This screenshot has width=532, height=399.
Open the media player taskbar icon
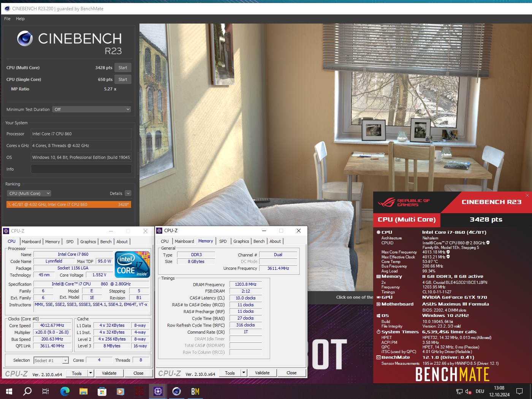tap(120, 391)
